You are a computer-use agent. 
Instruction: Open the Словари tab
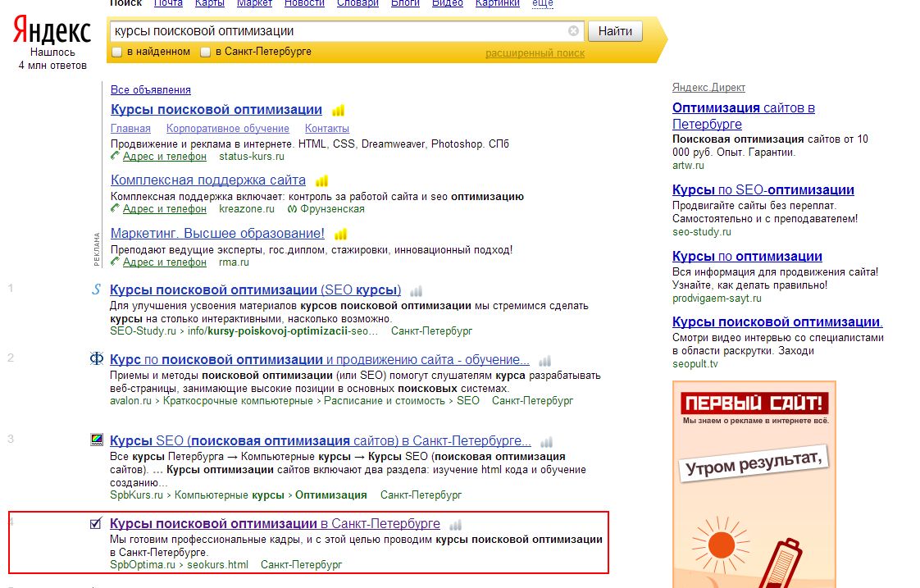358,3
